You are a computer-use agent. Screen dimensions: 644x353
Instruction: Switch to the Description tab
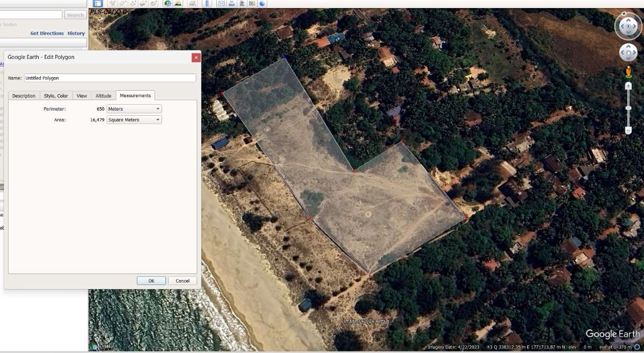[24, 96]
